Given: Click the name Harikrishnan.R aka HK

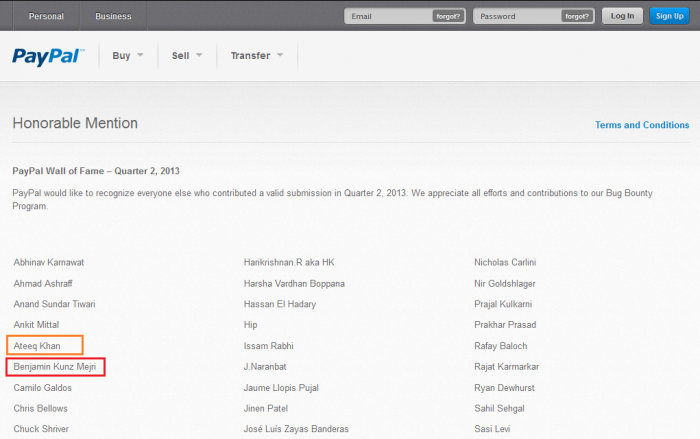Looking at the screenshot, I should point(289,262).
